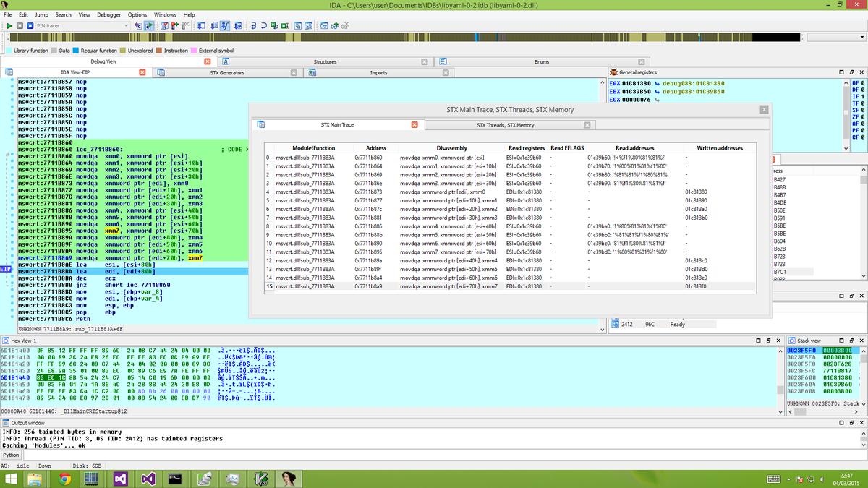Open the function selector dropdown below IDA View-EIP
This screenshot has width=868, height=488.
[601, 330]
